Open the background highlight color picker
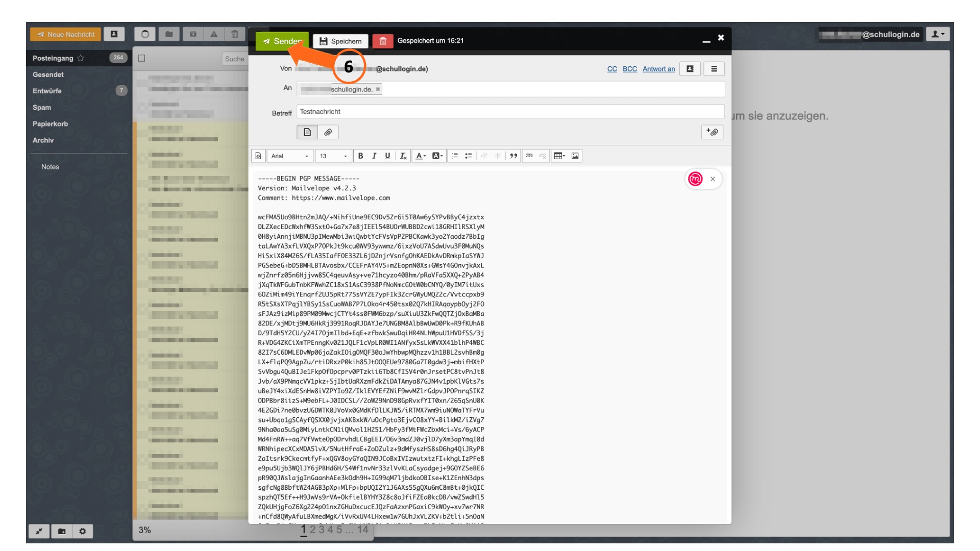This screenshot has height=551, width=980. 438,156
